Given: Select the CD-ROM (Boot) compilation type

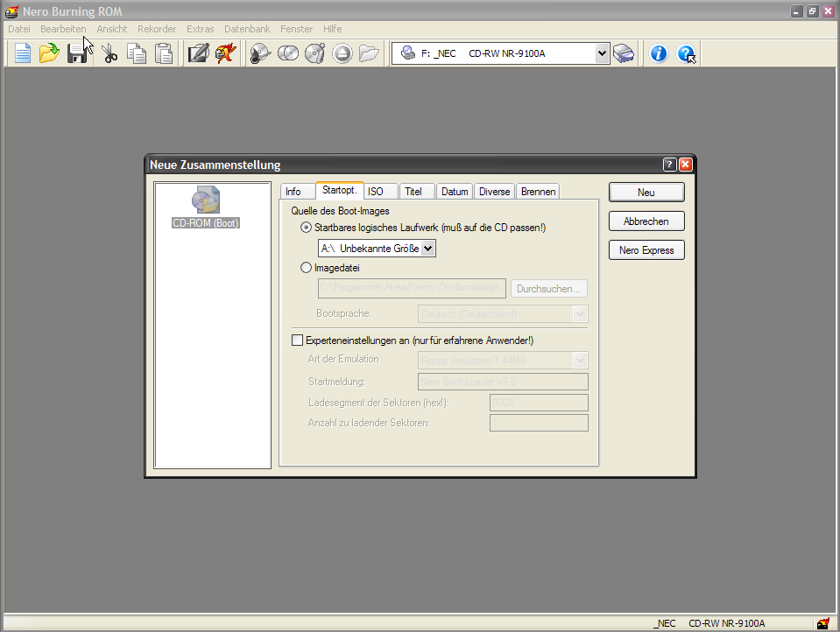Looking at the screenshot, I should click(x=206, y=207).
